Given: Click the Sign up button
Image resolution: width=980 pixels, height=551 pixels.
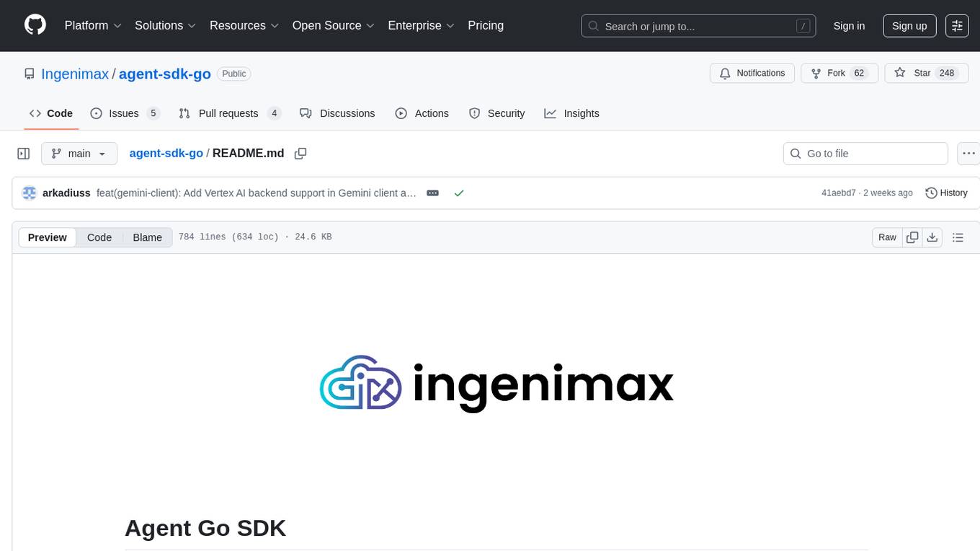Looking at the screenshot, I should coord(909,26).
